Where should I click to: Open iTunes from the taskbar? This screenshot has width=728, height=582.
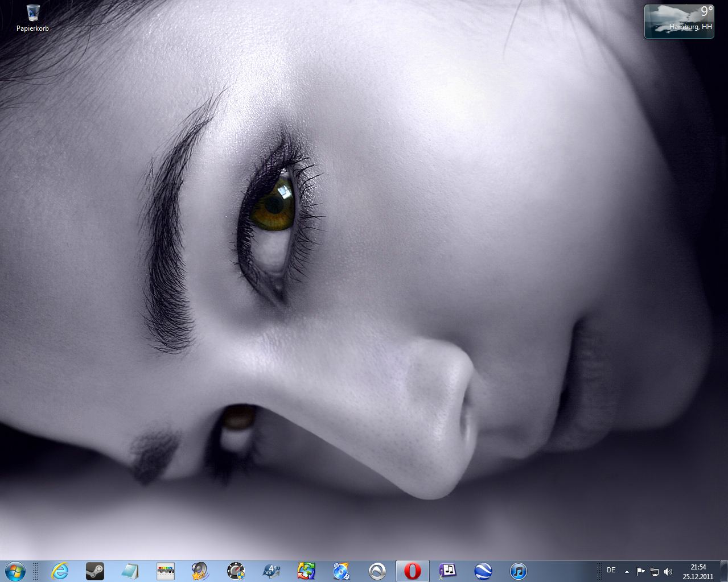tap(518, 571)
